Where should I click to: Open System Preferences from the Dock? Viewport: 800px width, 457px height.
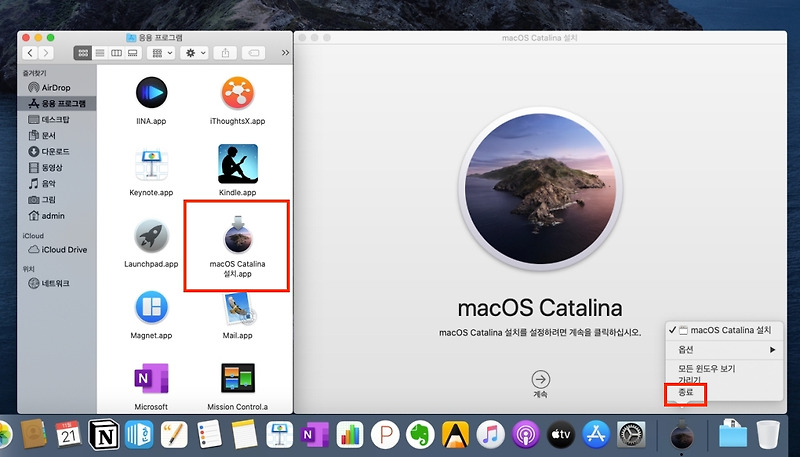tap(632, 435)
